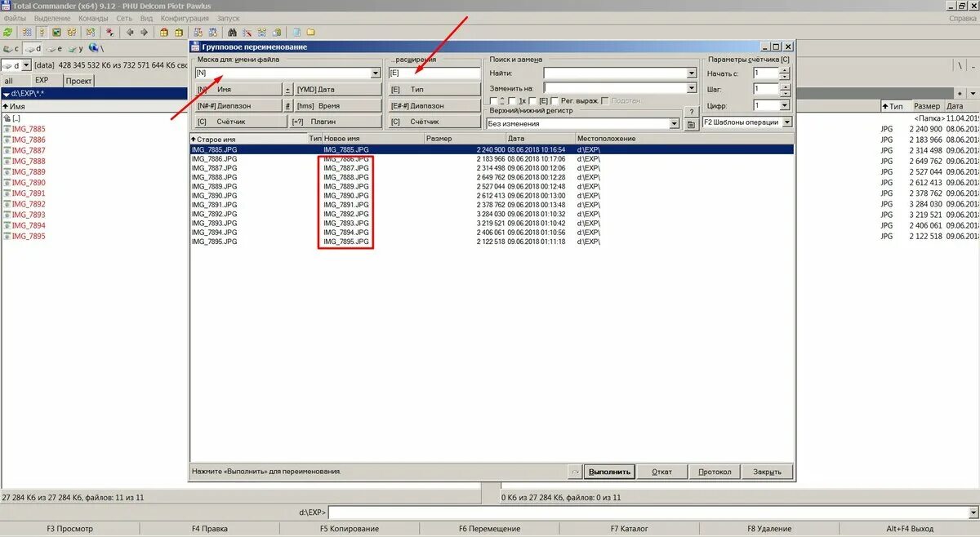Click the command line input field
980x537 pixels.
(648, 513)
